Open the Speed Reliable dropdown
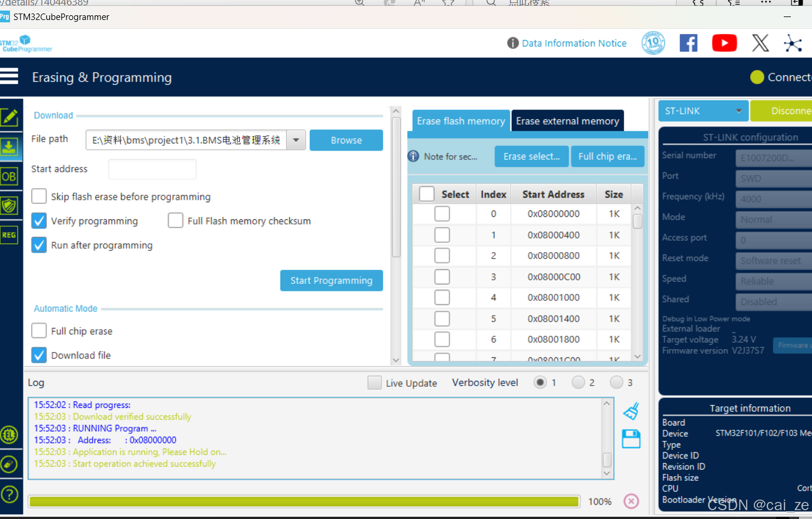The height and width of the screenshot is (519, 812). point(774,282)
